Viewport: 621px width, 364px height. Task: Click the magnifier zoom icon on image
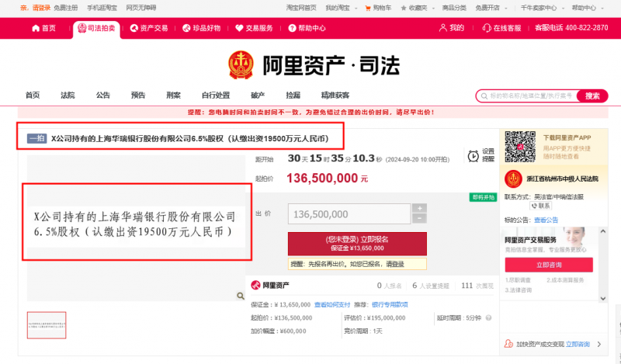click(x=241, y=296)
